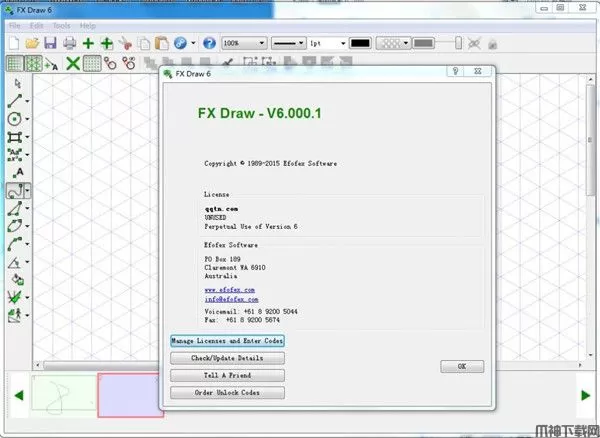600x438 pixels.
Task: Click the Open folder icon
Action: 32,43
